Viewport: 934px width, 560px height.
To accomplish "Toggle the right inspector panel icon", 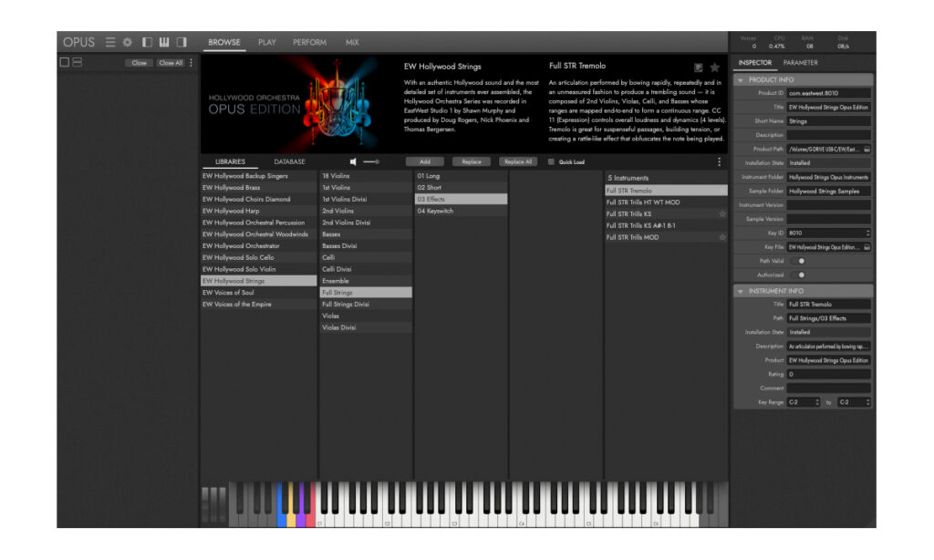I will (182, 42).
